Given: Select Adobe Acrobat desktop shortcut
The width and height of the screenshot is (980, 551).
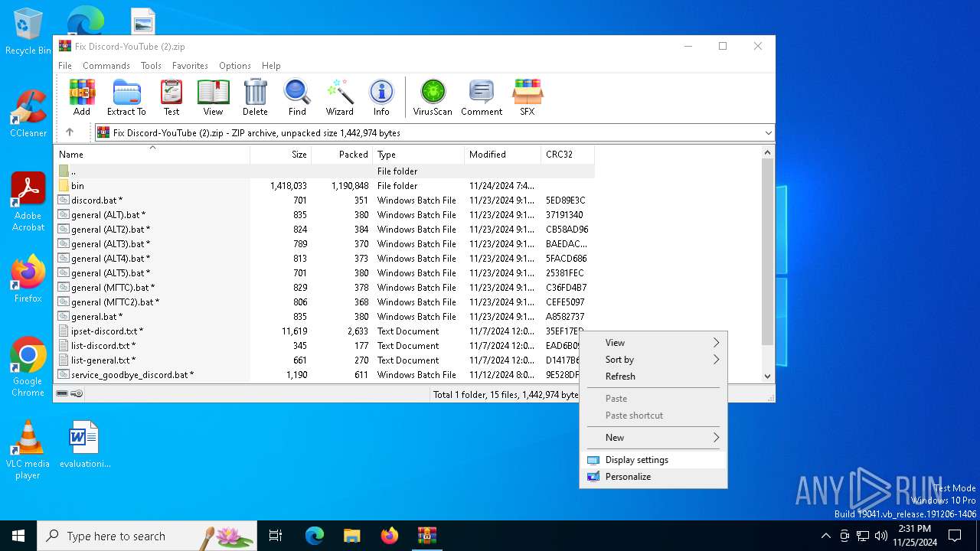Looking at the screenshot, I should tap(28, 202).
